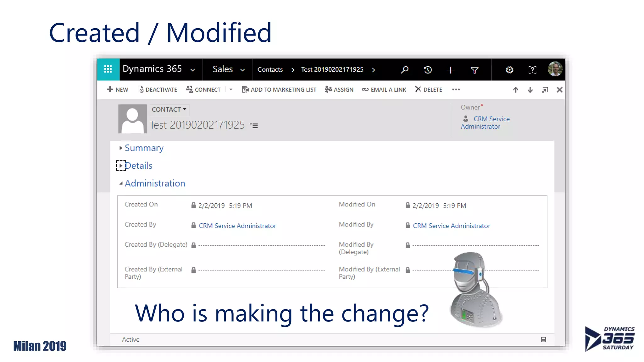Open Created By CRM Service Administrator link
Image resolution: width=644 pixels, height=362 pixels.
pos(237,226)
